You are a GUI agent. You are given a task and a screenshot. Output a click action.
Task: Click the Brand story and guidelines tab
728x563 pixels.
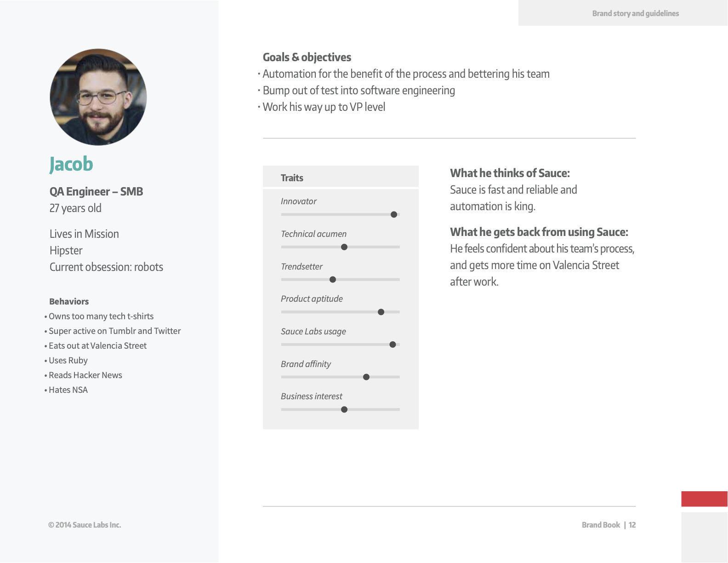[x=623, y=13]
